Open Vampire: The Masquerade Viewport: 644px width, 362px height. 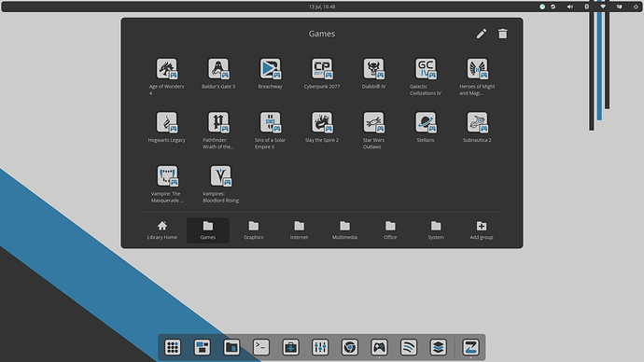167,176
